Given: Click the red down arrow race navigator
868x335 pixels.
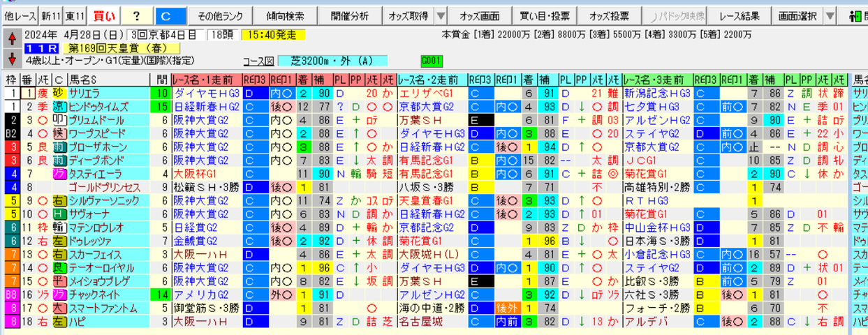Looking at the screenshot, I should point(10,57).
